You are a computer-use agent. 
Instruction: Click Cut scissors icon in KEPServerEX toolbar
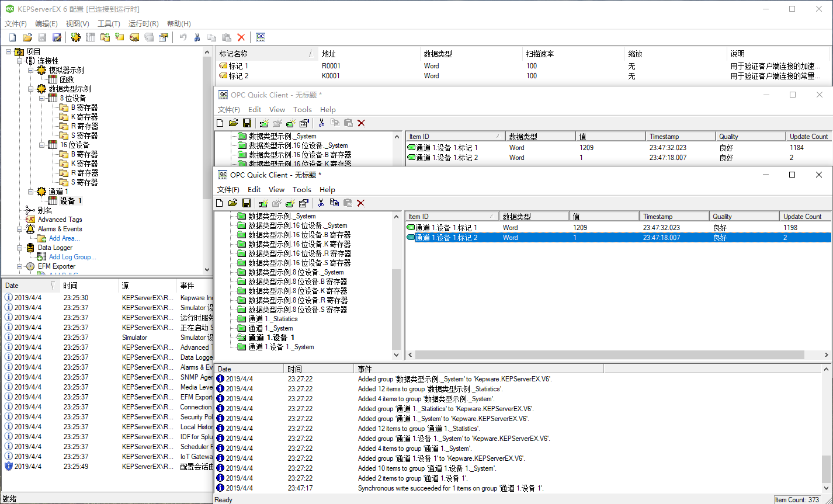pyautogui.click(x=197, y=37)
